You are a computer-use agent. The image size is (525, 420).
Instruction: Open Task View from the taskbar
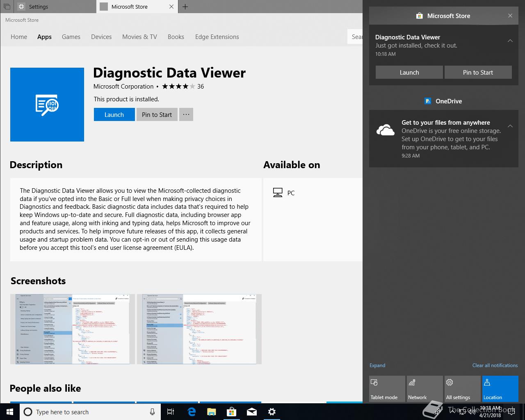point(171,412)
